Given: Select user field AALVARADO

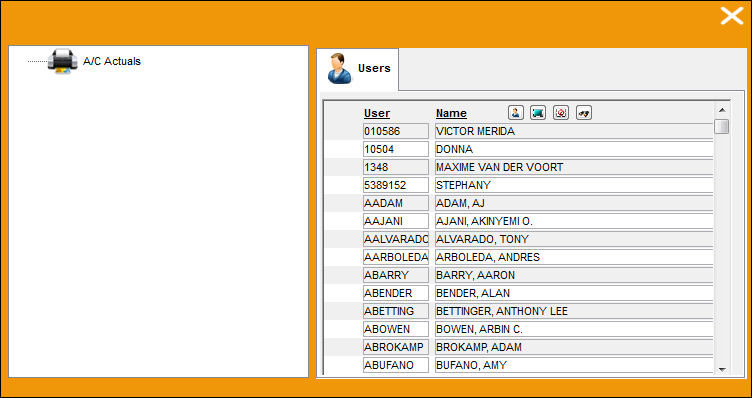Looking at the screenshot, I should pos(396,239).
